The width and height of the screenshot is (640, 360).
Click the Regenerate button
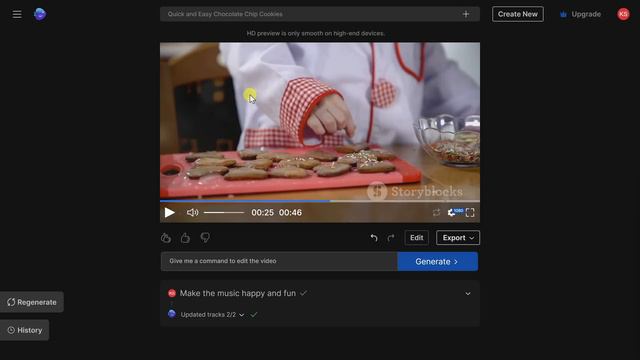coord(32,302)
